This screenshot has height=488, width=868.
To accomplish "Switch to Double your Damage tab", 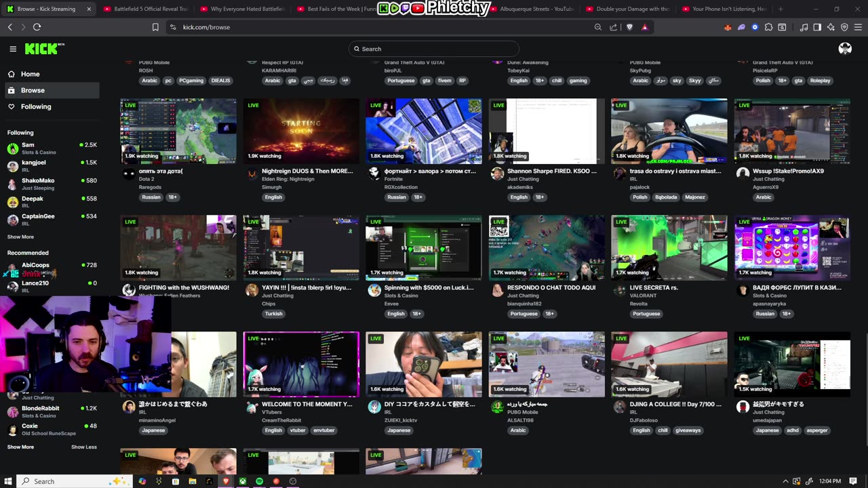I will point(629,9).
